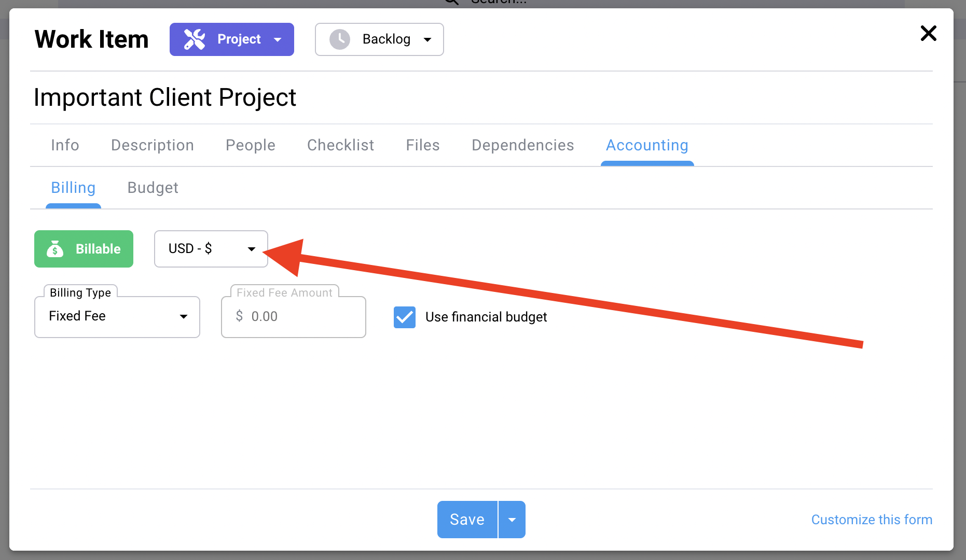This screenshot has height=560, width=966.
Task: Open the People tab
Action: pos(250,145)
